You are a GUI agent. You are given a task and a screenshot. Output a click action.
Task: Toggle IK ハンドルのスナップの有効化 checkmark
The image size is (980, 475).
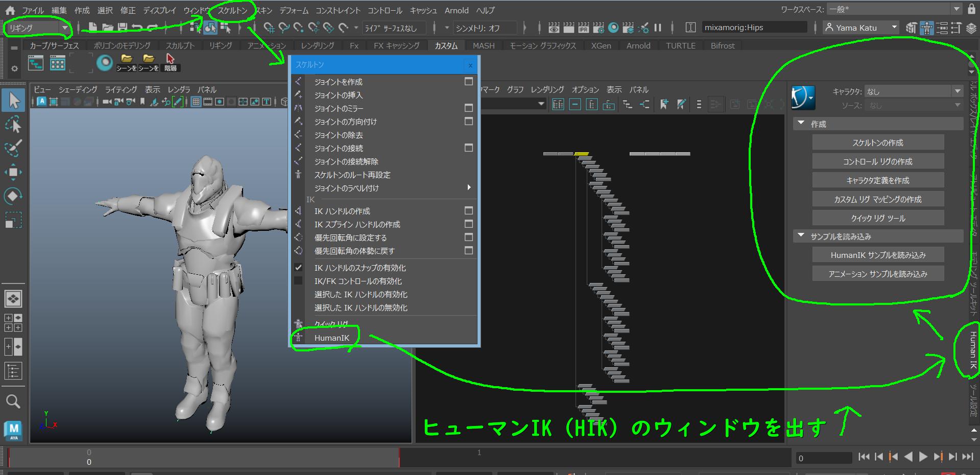(x=298, y=267)
